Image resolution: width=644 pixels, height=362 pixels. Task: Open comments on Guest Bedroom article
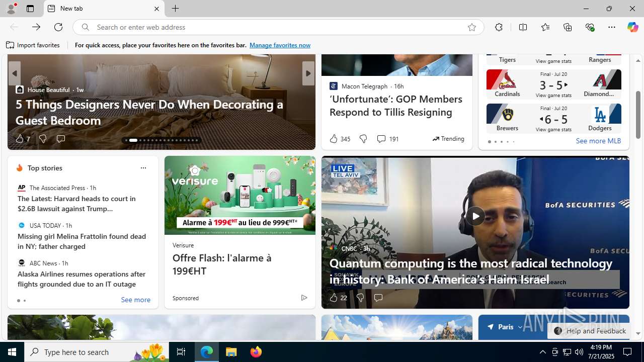coord(60,139)
